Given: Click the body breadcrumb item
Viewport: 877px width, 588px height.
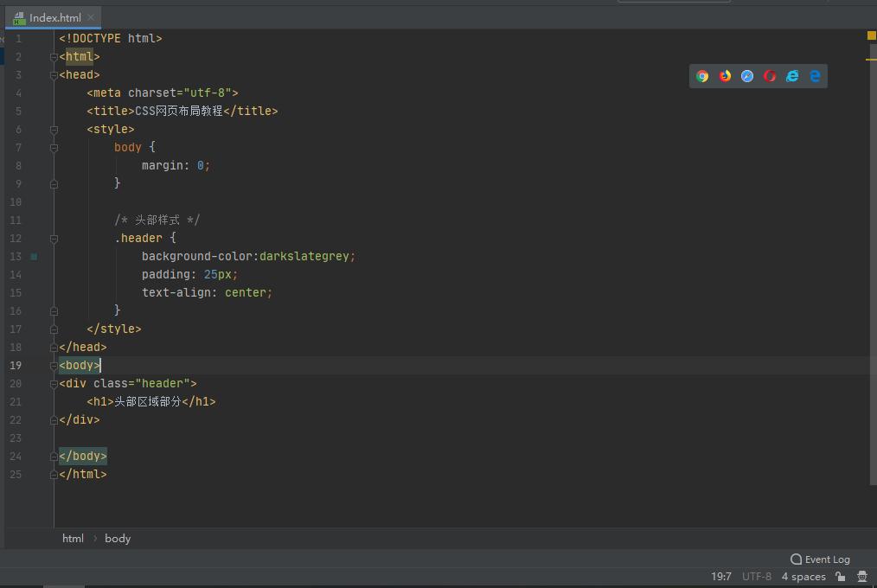Looking at the screenshot, I should [x=118, y=538].
